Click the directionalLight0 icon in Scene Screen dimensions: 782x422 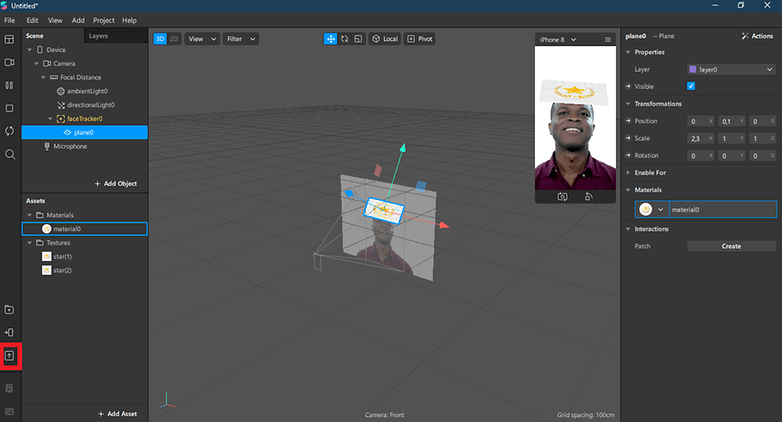(x=61, y=105)
